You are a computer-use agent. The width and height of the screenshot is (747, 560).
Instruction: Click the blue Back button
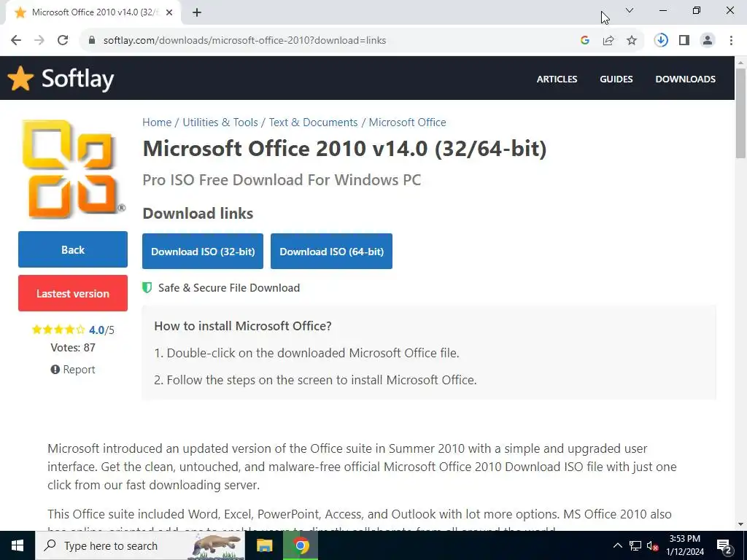point(73,249)
